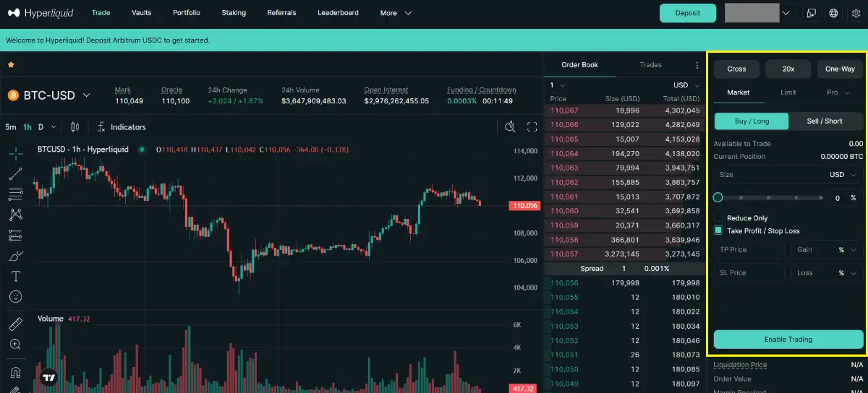Change TP Gain unit dropdown
The width and height of the screenshot is (868, 393).
click(x=846, y=250)
